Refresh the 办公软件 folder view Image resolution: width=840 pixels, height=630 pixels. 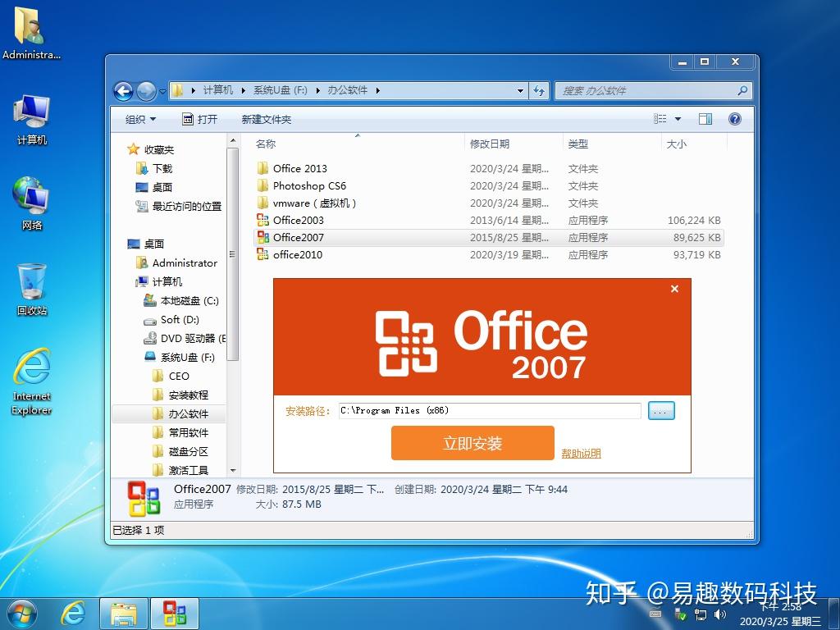539,90
